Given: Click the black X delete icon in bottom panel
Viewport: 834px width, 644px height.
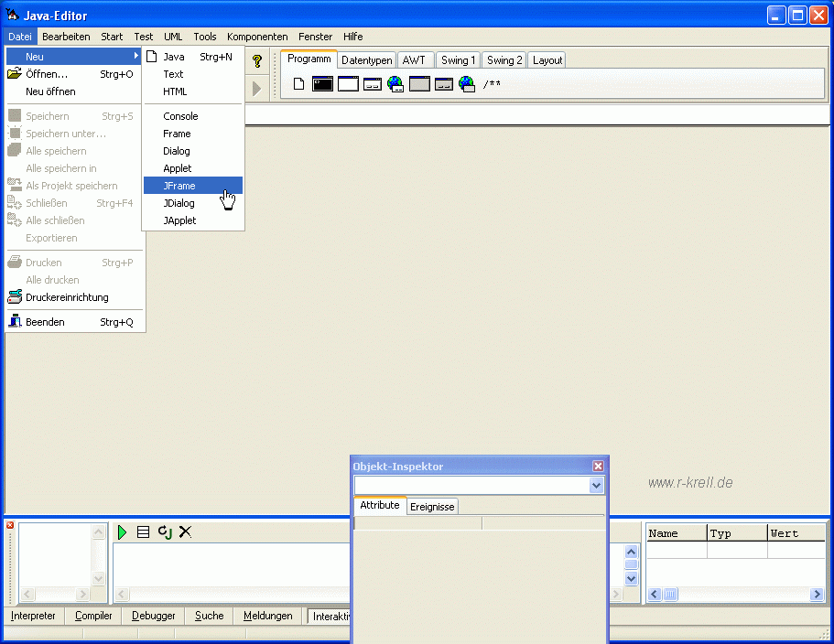Looking at the screenshot, I should pyautogui.click(x=185, y=531).
